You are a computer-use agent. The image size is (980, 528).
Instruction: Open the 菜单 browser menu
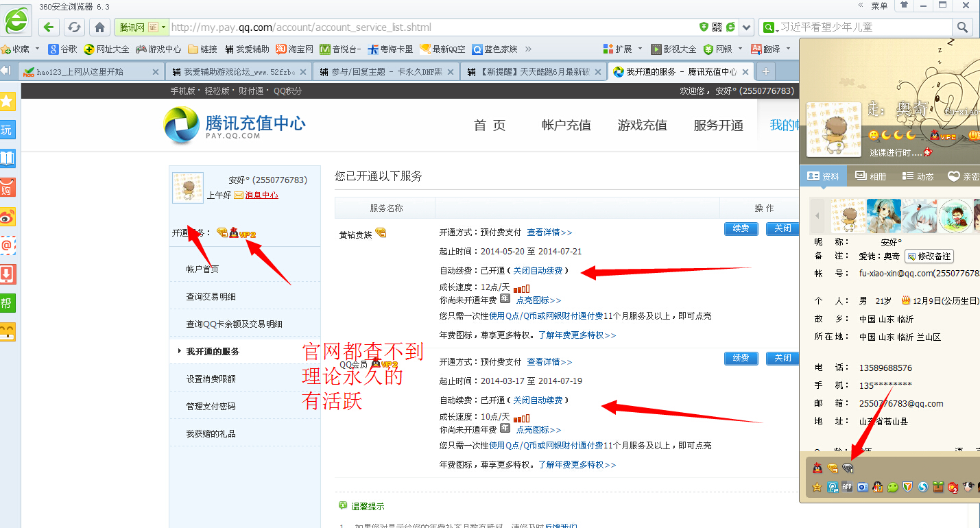pos(879,5)
